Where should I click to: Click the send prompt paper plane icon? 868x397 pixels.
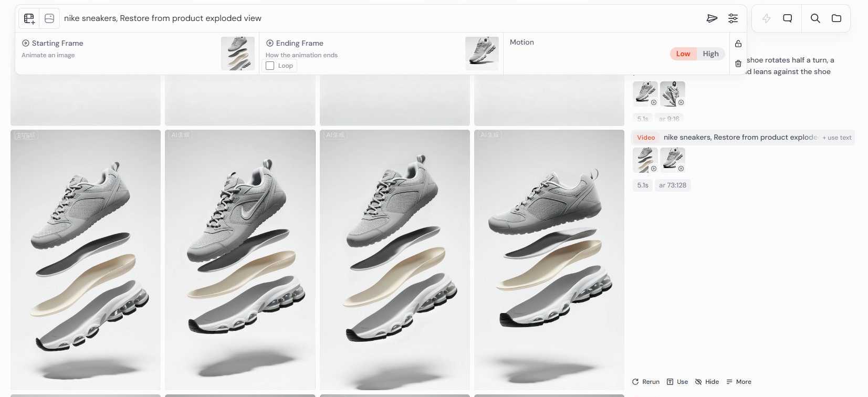[x=712, y=18]
